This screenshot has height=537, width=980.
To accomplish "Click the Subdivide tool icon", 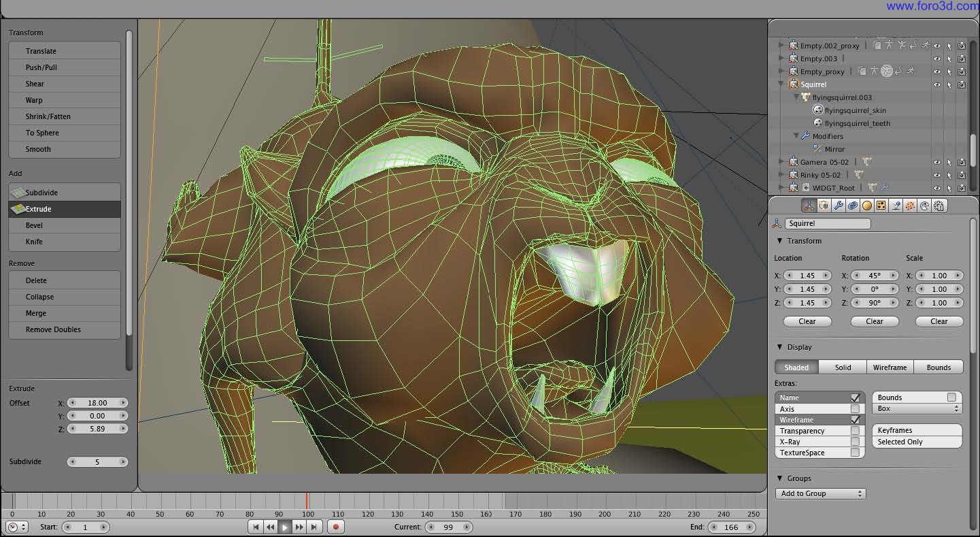I will coord(17,193).
